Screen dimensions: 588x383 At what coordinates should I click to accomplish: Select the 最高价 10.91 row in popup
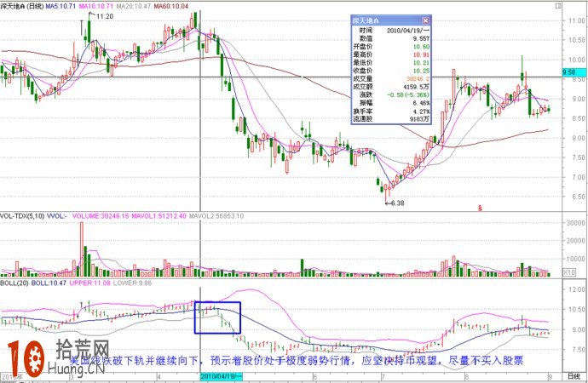(x=391, y=54)
